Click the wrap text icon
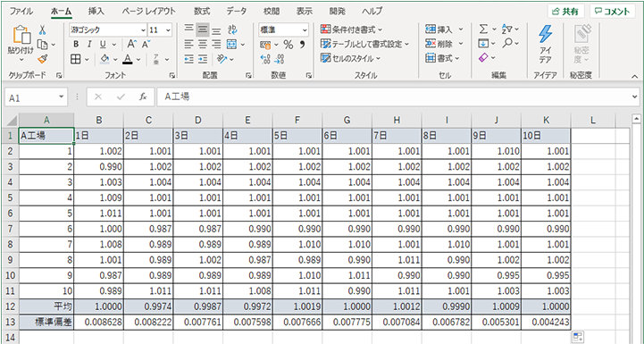644x344 pixels. [233, 29]
